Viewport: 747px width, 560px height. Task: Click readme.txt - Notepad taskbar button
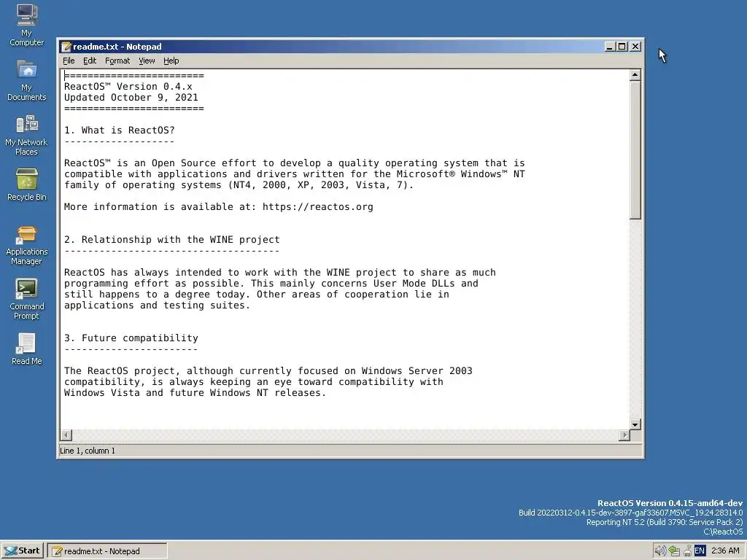click(x=107, y=551)
